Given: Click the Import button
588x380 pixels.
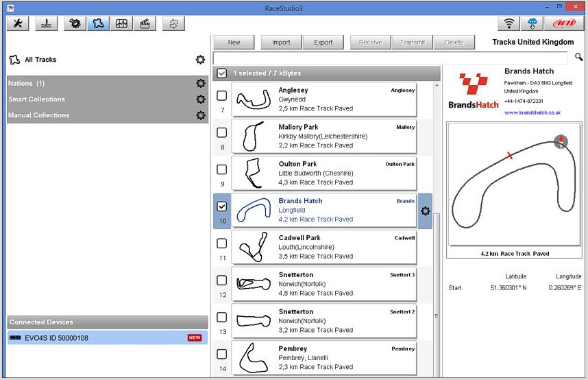Looking at the screenshot, I should tap(281, 43).
